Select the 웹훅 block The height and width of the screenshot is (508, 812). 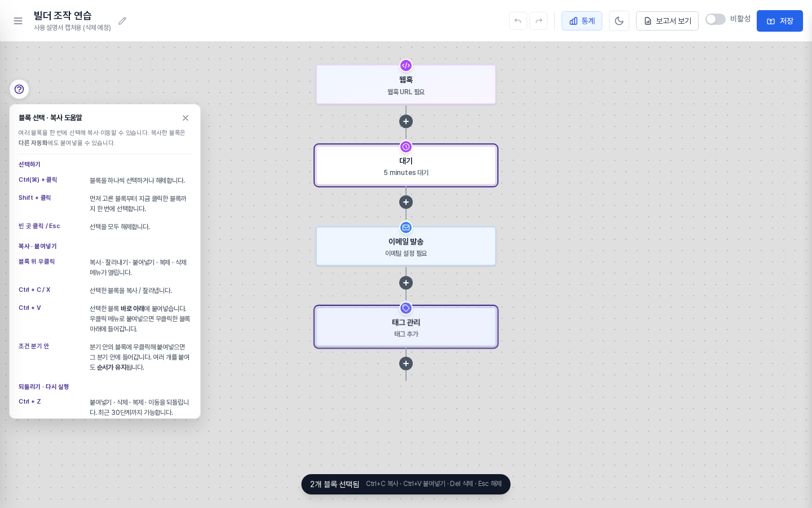[x=406, y=85]
